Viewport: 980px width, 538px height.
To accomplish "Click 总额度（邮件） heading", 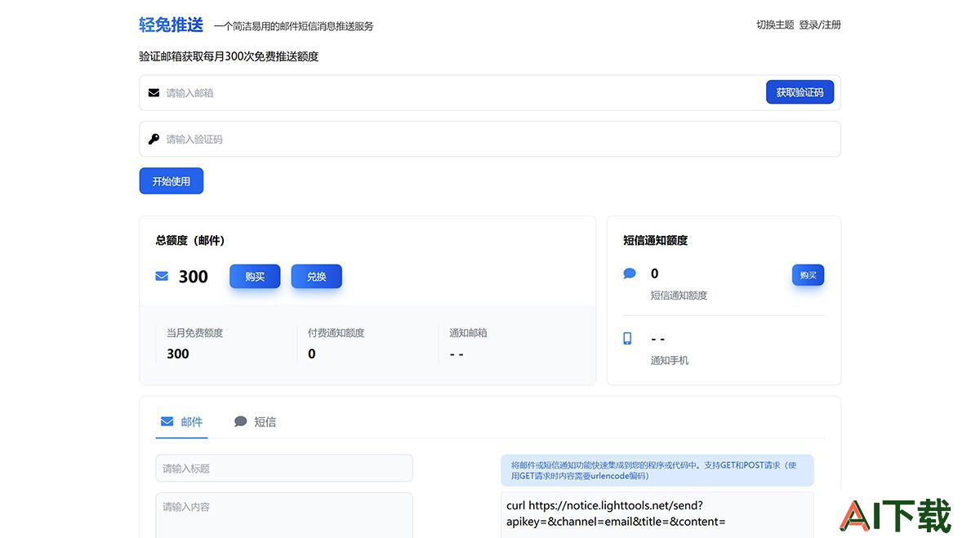I will [x=190, y=241].
